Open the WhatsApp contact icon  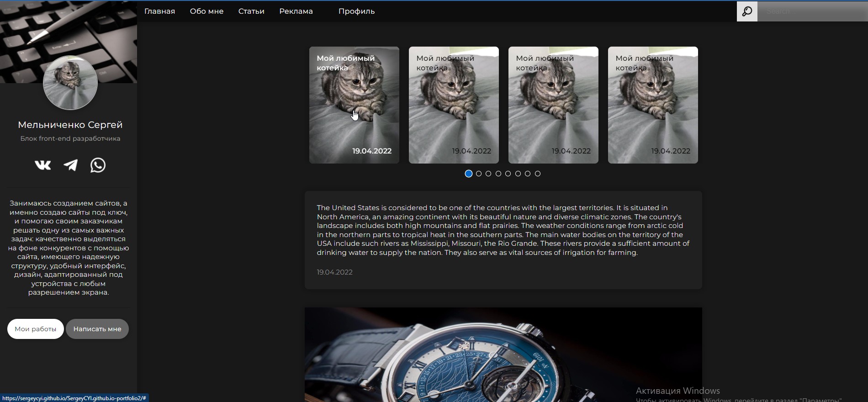[98, 165]
